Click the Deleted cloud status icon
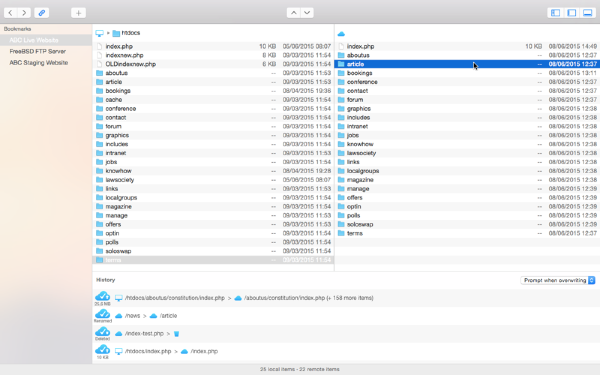This screenshot has width=600, height=375. click(x=102, y=331)
